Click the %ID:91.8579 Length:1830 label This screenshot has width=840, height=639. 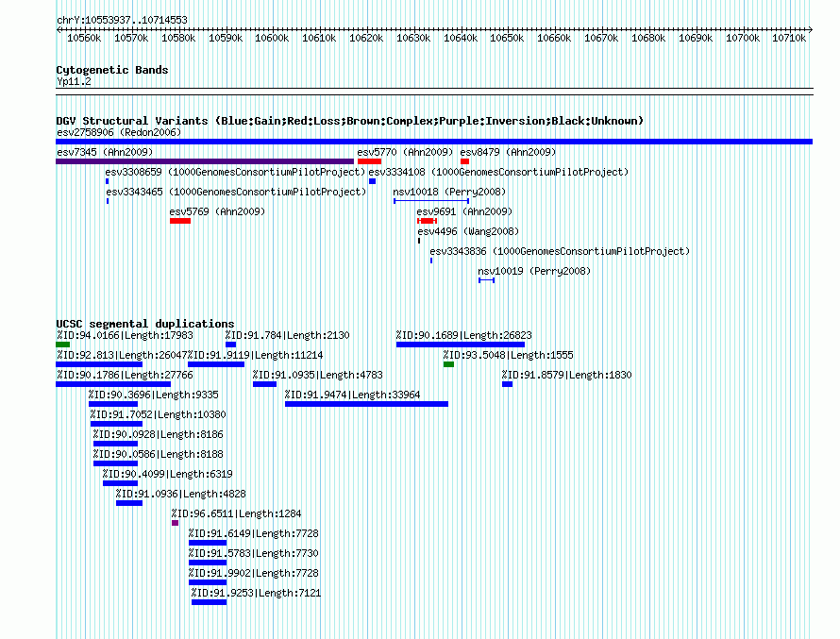[x=567, y=375]
